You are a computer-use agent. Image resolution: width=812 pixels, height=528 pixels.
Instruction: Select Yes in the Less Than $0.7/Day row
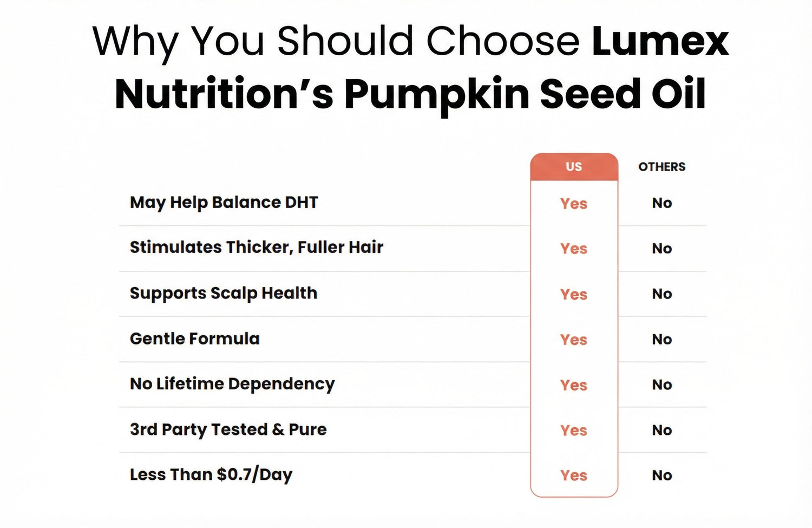click(574, 475)
